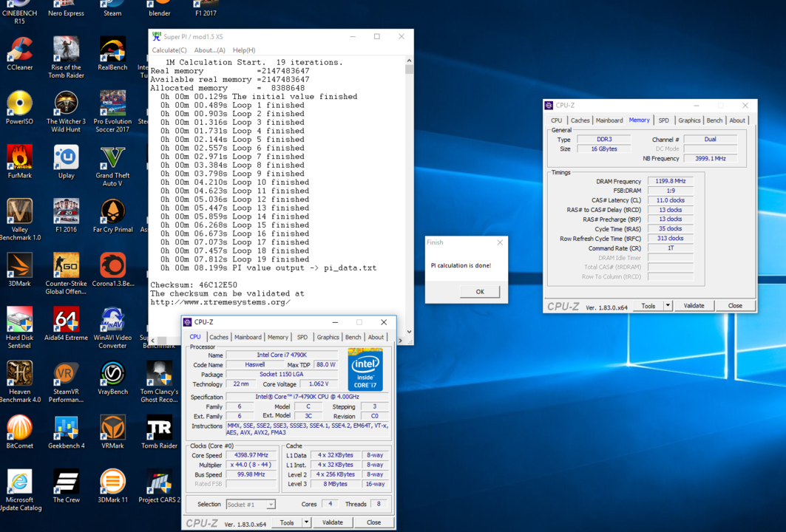
Task: Launch VrayBench desktop shortcut
Action: [x=112, y=378]
